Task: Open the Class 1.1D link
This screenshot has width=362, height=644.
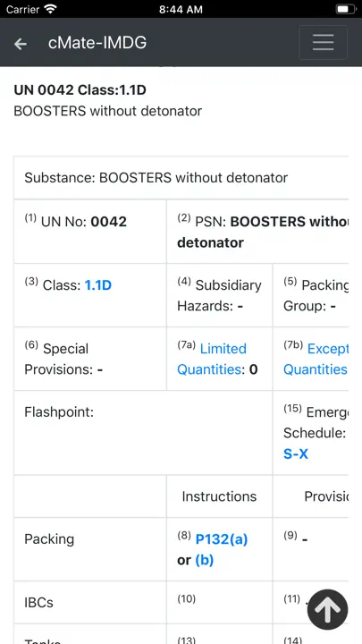Action: coord(98,285)
